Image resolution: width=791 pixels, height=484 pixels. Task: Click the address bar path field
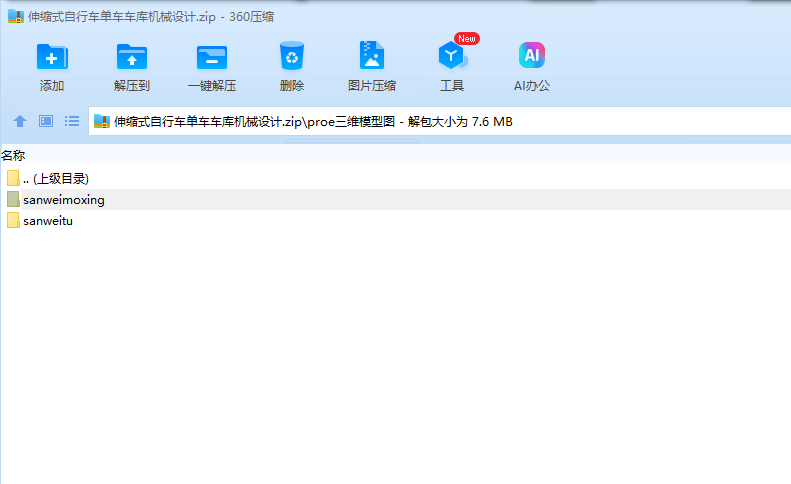coord(439,122)
